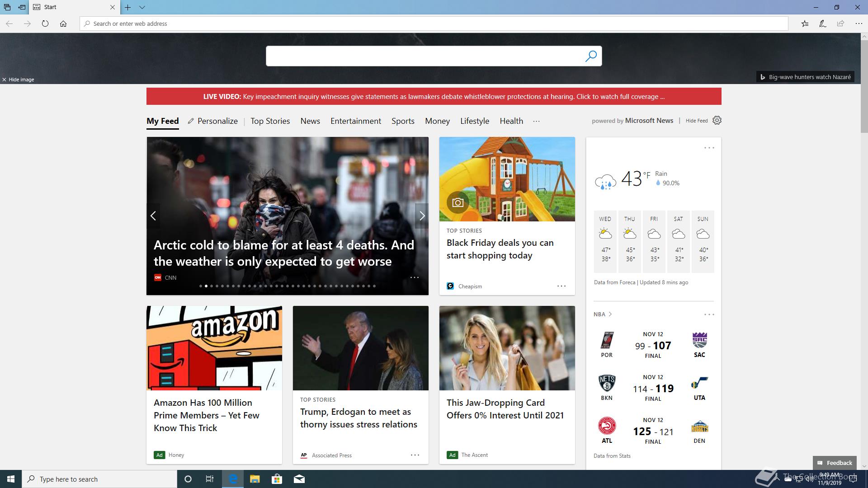868x488 pixels.
Task: Switch to Top Stories tab
Action: click(x=270, y=121)
